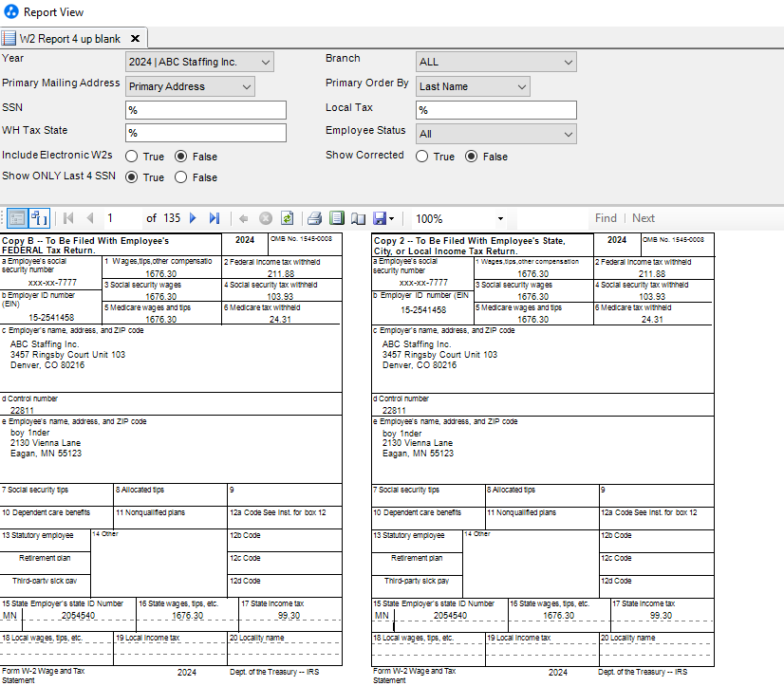Viewport: 784px width, 686px height.
Task: Go to the next report page
Action: click(x=194, y=218)
